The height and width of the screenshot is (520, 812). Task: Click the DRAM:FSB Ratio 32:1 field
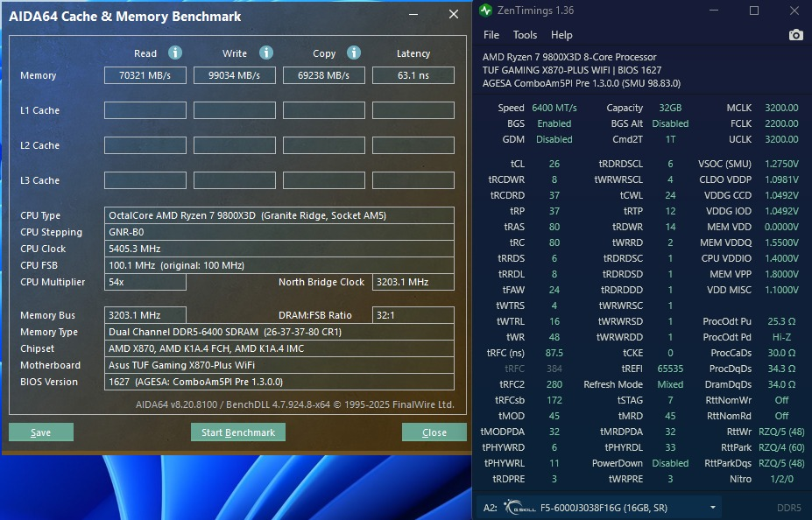click(x=413, y=315)
